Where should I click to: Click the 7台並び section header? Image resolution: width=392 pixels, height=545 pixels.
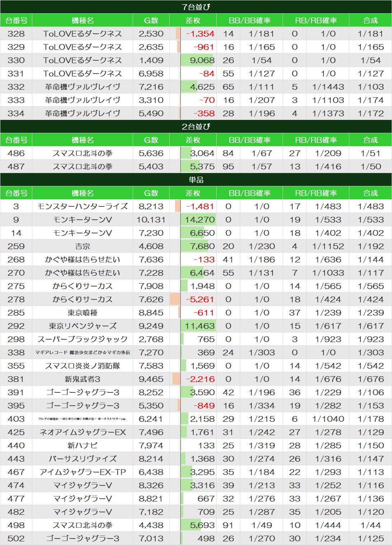[x=196, y=7]
